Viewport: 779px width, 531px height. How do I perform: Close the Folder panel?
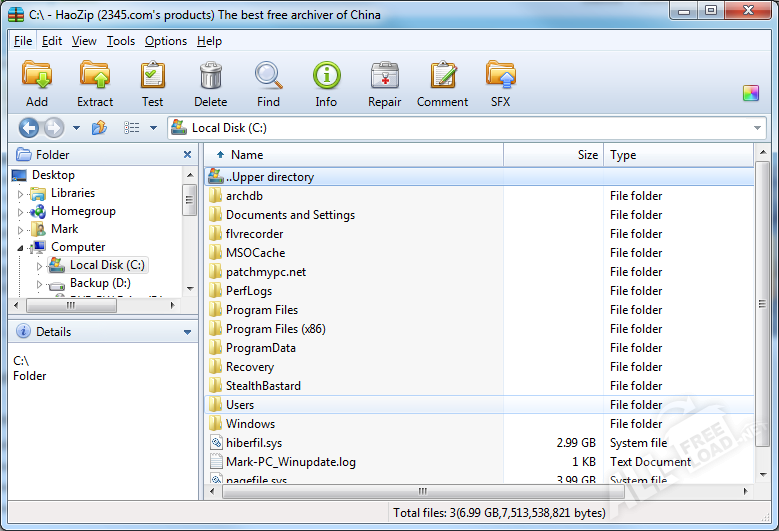(187, 155)
